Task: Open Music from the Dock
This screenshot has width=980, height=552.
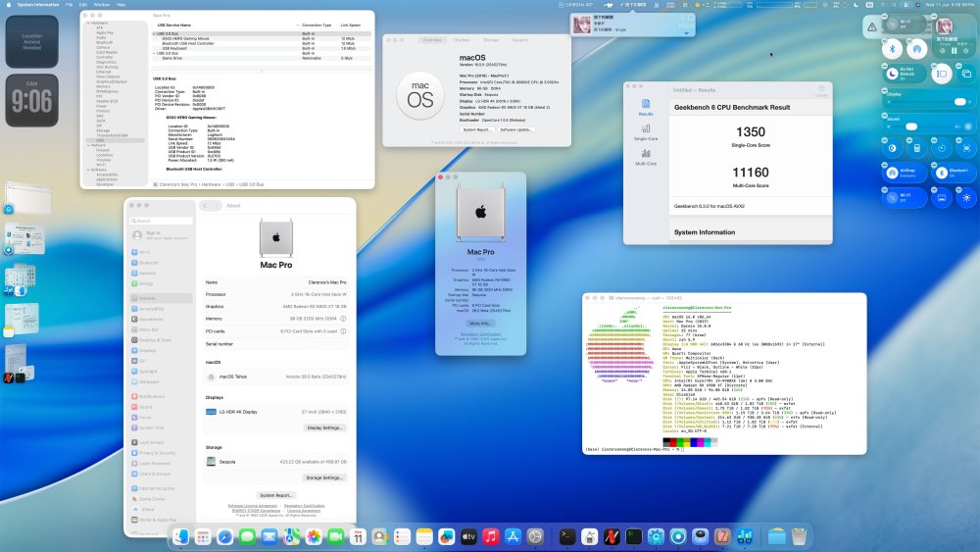Action: tap(491, 536)
